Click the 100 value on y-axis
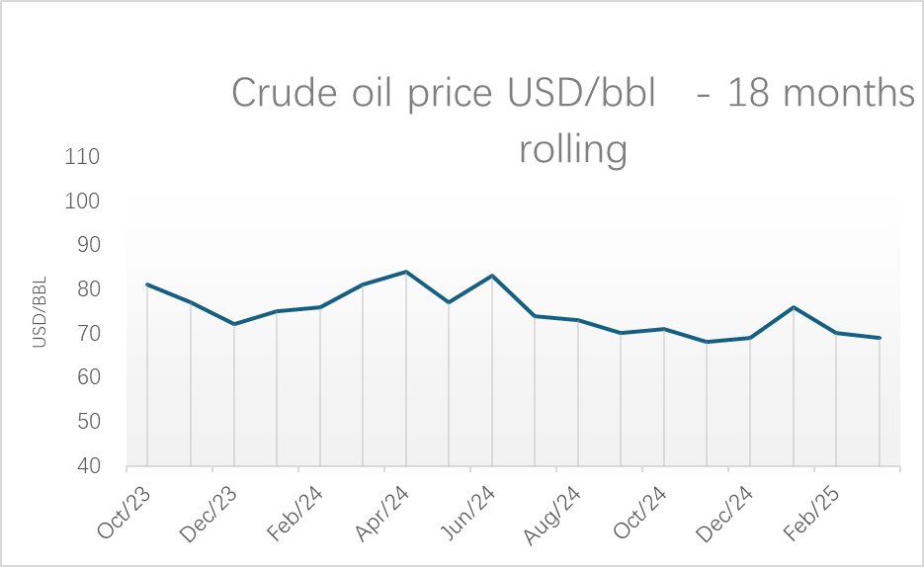This screenshot has width=924, height=567. click(x=82, y=201)
